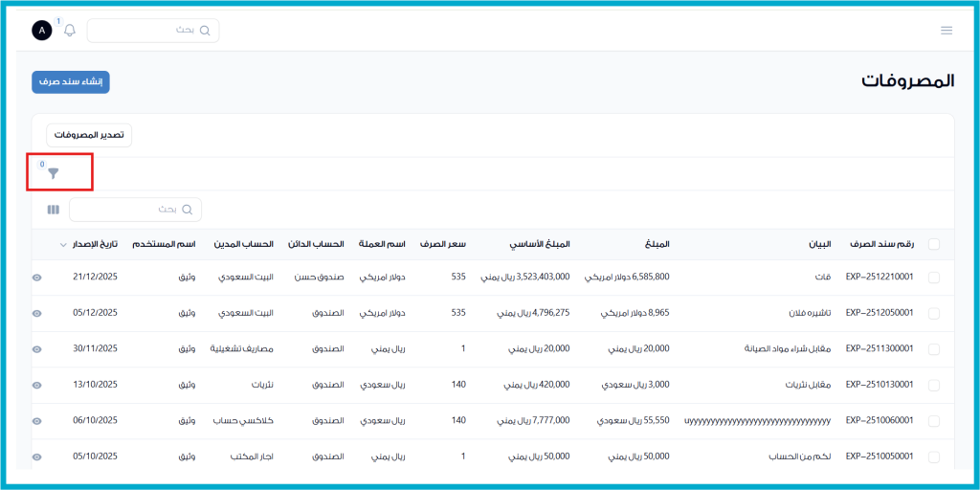View voucher EXP-2511300001 with eye icon
This screenshot has width=980, height=490.
(37, 349)
